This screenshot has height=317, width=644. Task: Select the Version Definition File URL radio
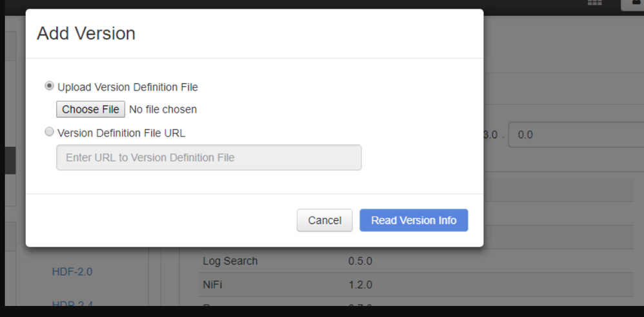49,132
